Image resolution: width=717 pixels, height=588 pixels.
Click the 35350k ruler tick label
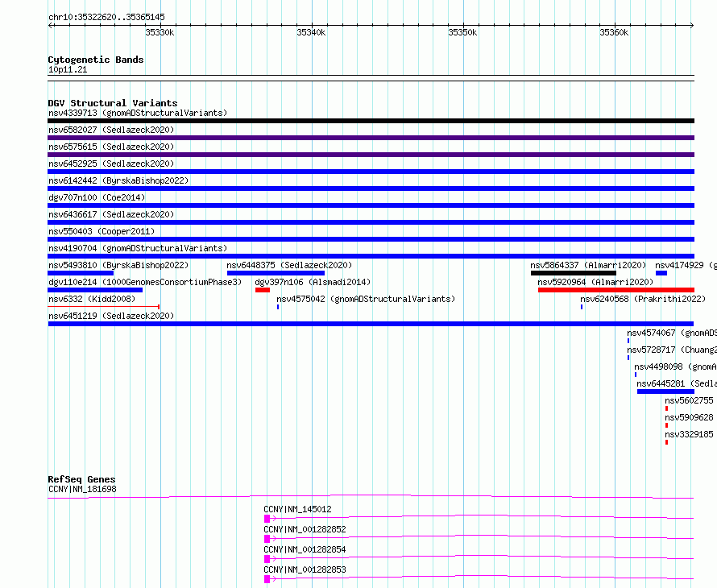[462, 32]
